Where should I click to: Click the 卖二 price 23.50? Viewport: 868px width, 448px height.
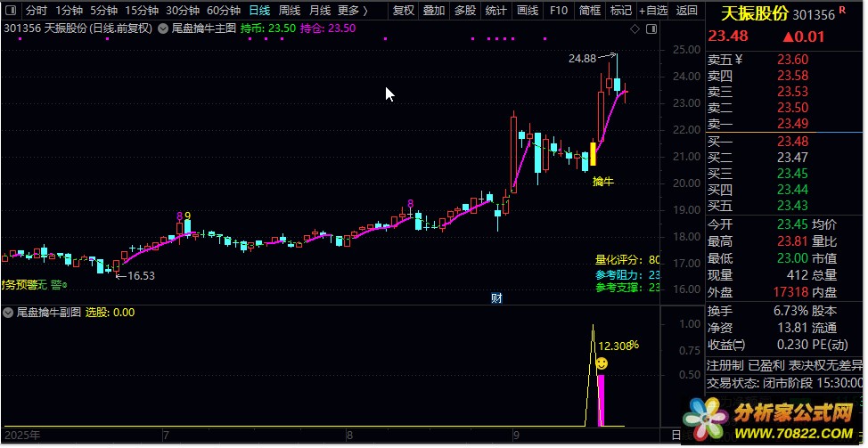[793, 107]
